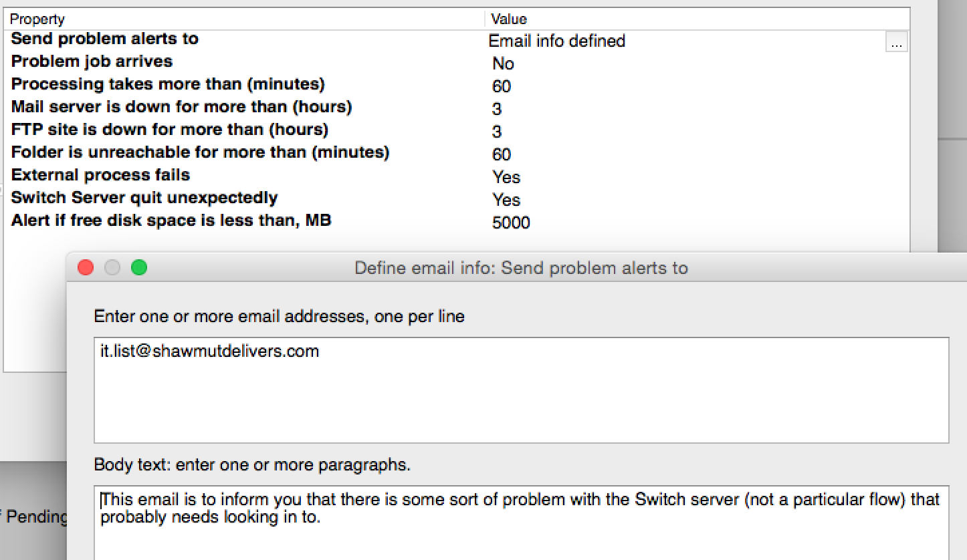This screenshot has height=560, width=967.
Task: Click the gray minimize window button
Action: point(112,268)
